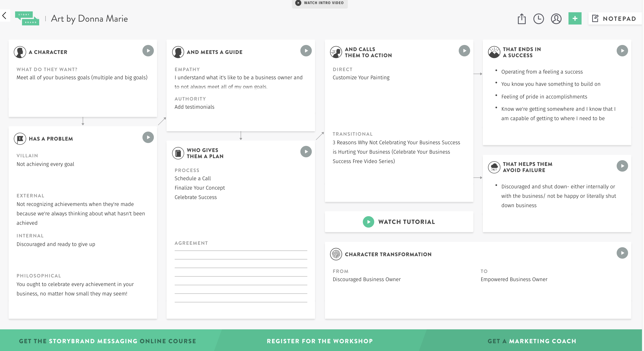The height and width of the screenshot is (351, 644).
Task: Click the Calls Them to Action icon
Action: pos(336,52)
